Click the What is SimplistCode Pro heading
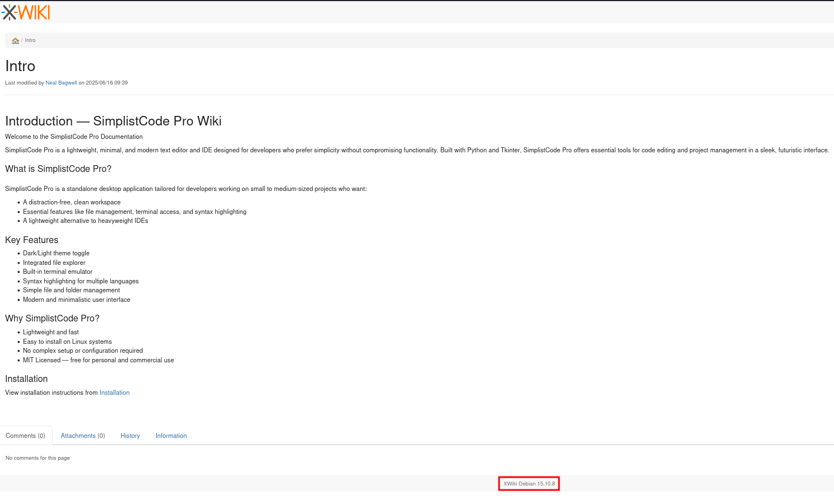Viewport: 834px width, 504px height. point(58,169)
